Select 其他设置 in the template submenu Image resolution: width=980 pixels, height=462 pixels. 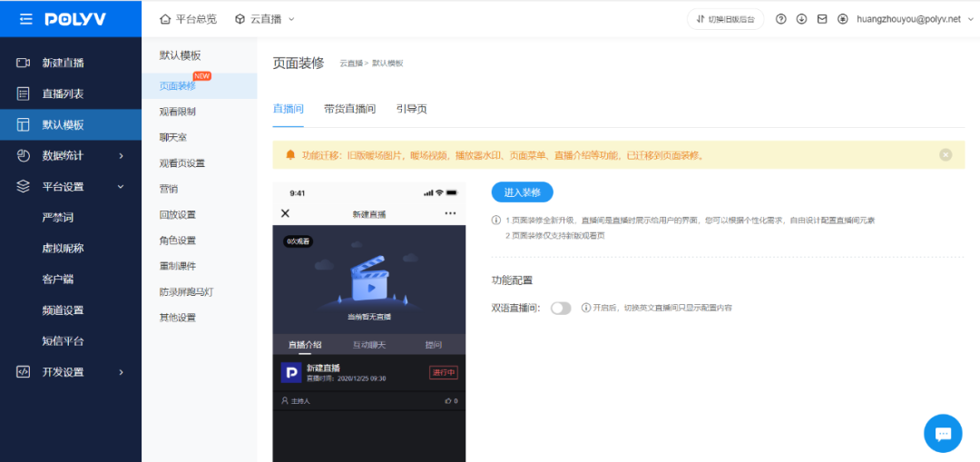tap(178, 317)
